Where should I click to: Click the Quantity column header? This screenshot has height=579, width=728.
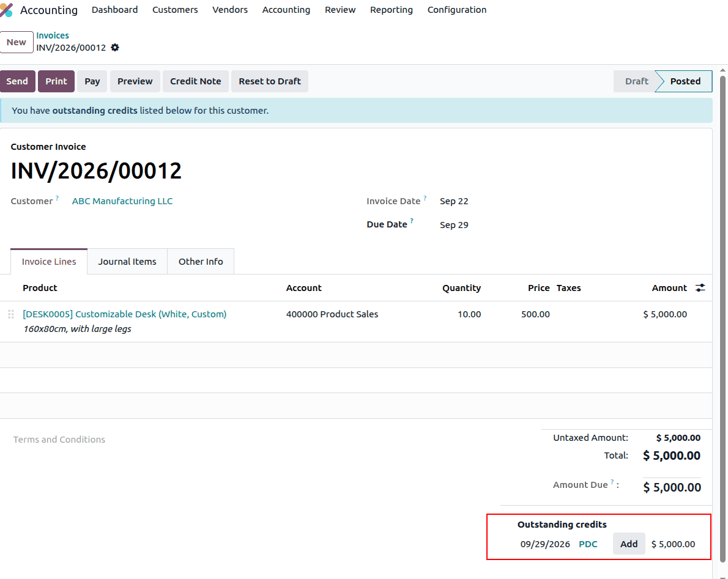coord(461,287)
